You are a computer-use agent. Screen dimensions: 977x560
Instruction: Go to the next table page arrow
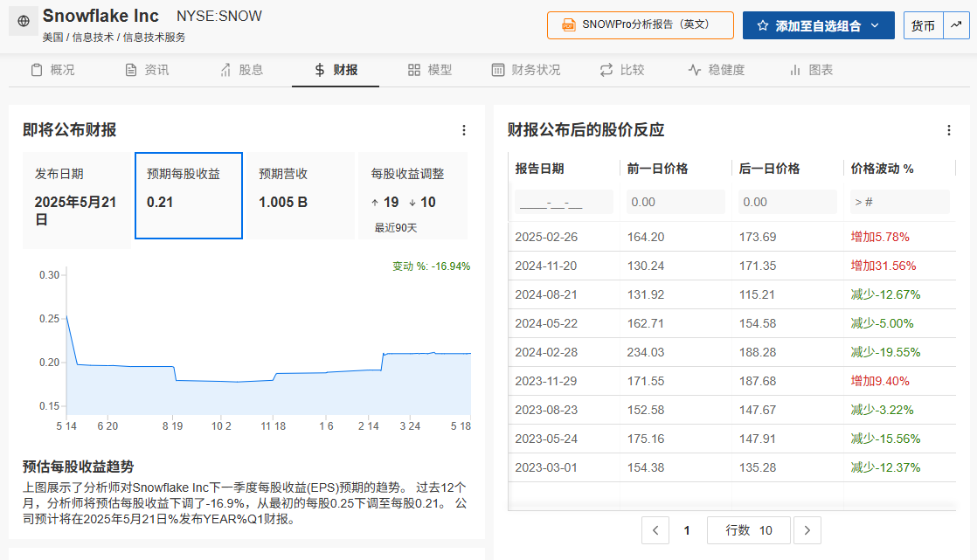pos(807,530)
